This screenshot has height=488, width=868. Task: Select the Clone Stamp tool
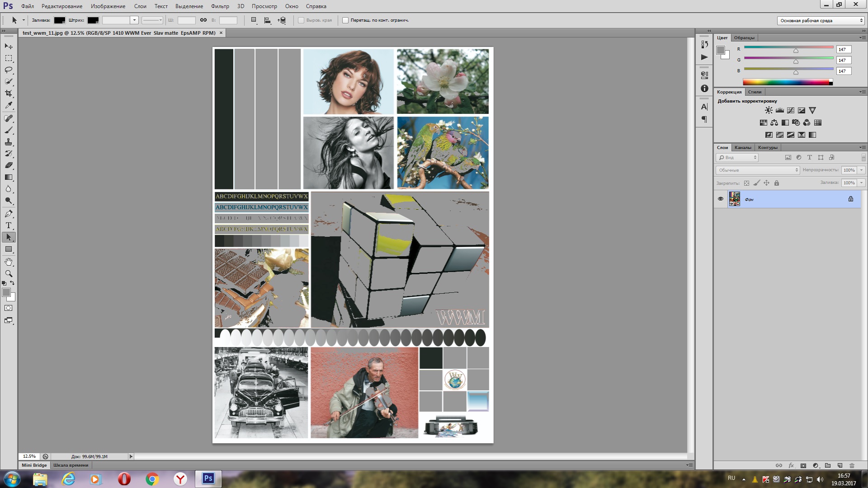(9, 142)
